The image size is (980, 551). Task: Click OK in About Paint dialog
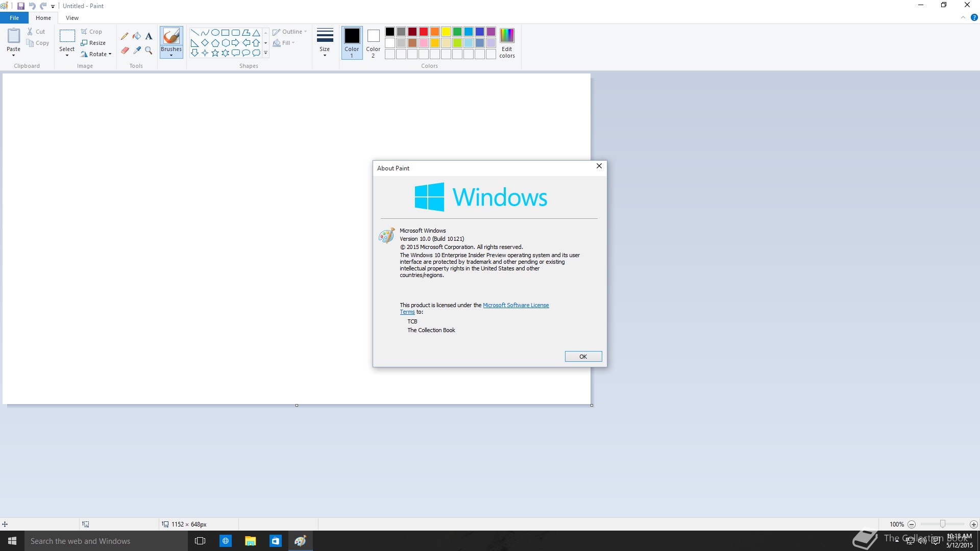pyautogui.click(x=583, y=357)
